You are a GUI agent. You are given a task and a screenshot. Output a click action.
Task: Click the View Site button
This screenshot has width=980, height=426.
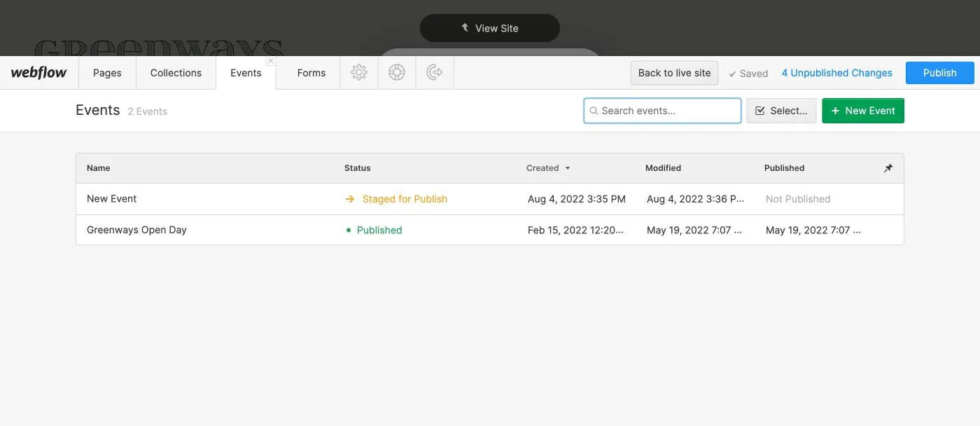pyautogui.click(x=489, y=28)
